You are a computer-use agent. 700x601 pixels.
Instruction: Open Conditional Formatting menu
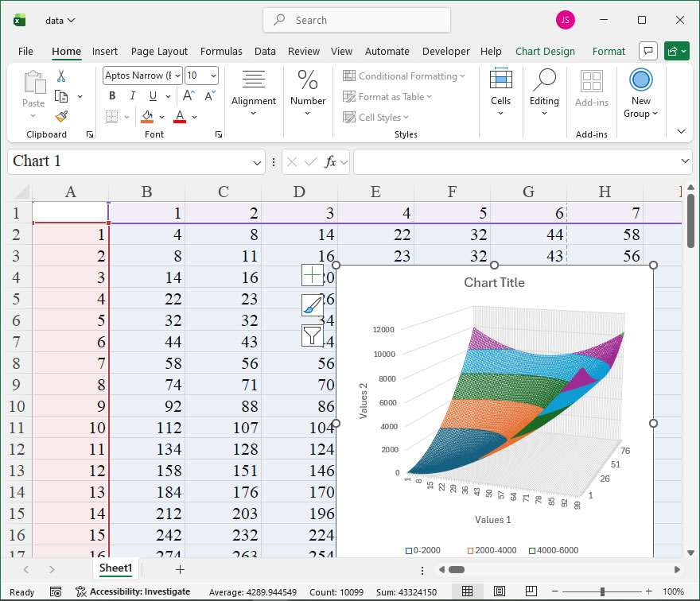pos(404,76)
